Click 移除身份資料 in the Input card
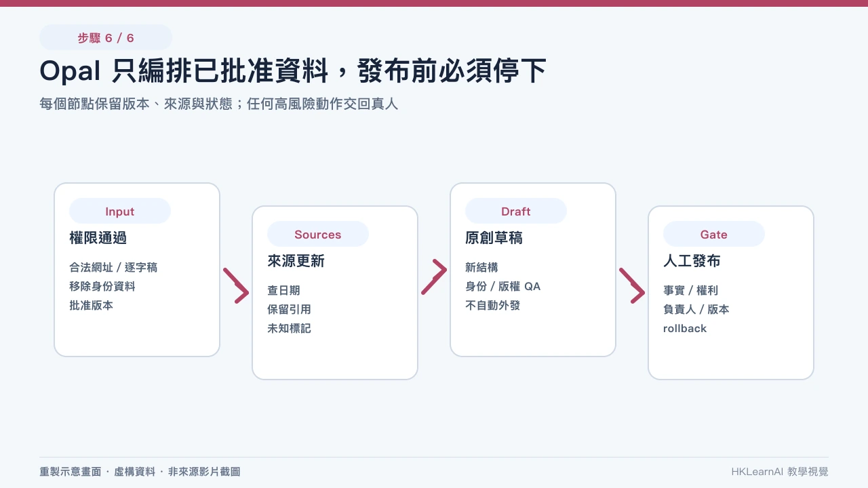Image resolution: width=868 pixels, height=488 pixels. click(102, 286)
